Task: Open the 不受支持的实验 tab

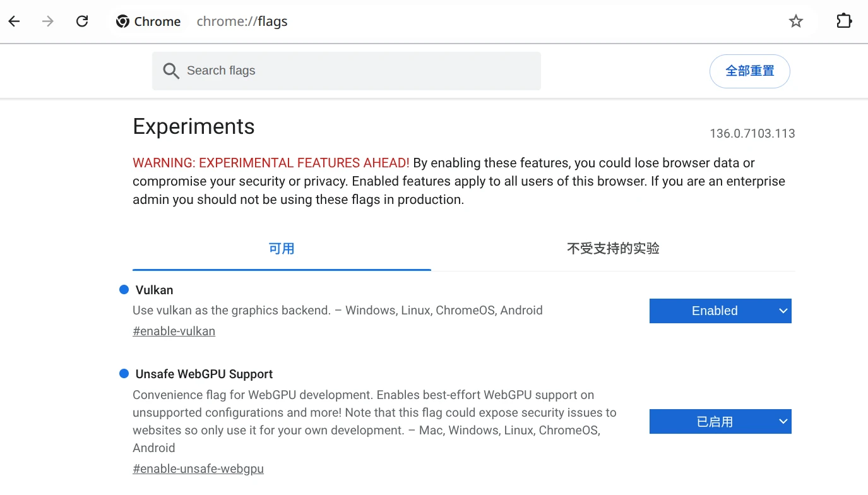Action: coord(613,249)
